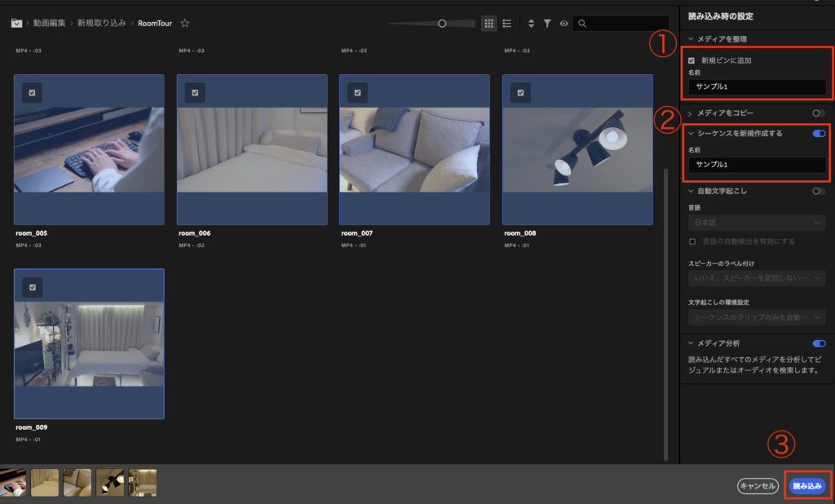Go to 新規取り込み in breadcrumb
The image size is (835, 504).
(102, 24)
